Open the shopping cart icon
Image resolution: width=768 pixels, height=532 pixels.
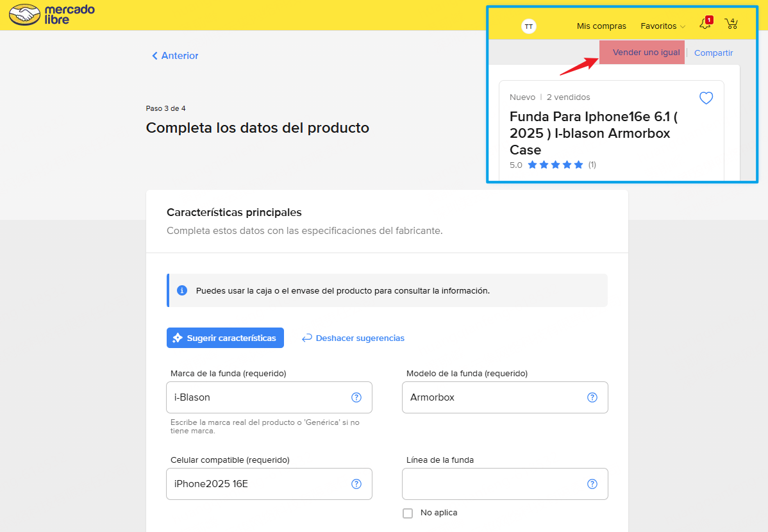click(731, 24)
